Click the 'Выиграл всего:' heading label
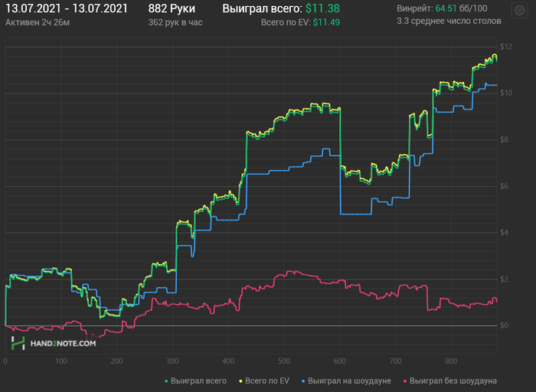Screen dimensions: 536x392 (262, 8)
